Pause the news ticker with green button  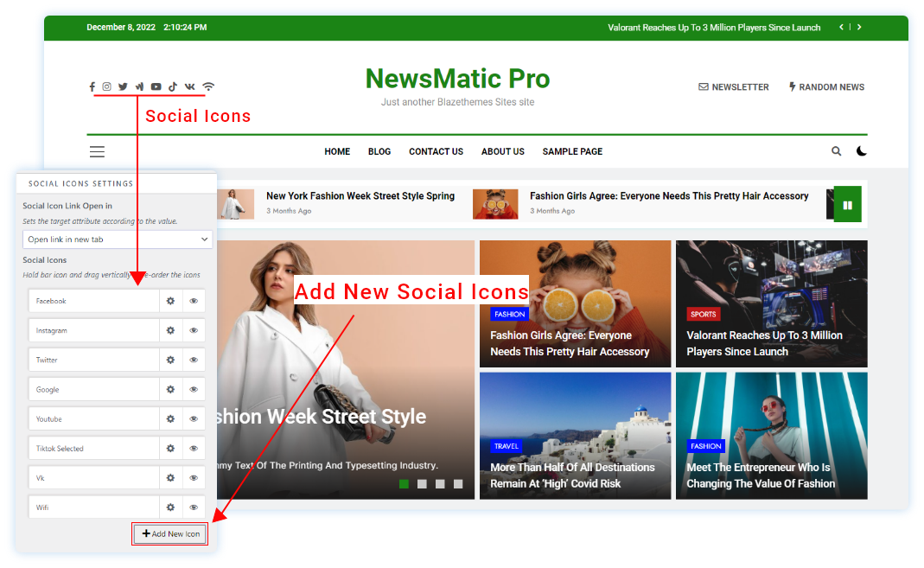click(847, 206)
